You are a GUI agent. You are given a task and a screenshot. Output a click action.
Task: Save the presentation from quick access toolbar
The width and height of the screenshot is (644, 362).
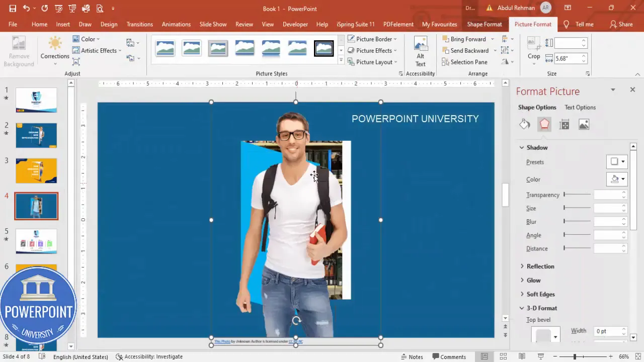click(x=13, y=9)
